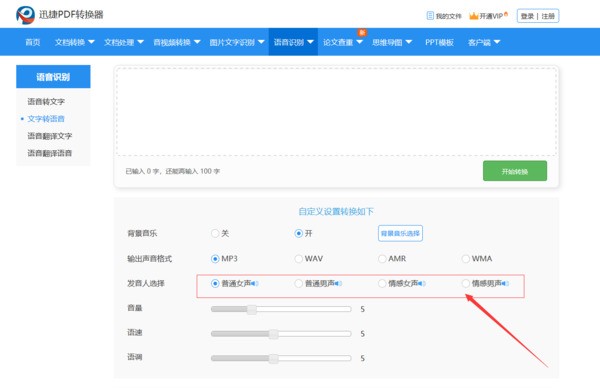Click 开通VIP link text
Image resolution: width=600 pixels, height=388 pixels.
pos(491,16)
